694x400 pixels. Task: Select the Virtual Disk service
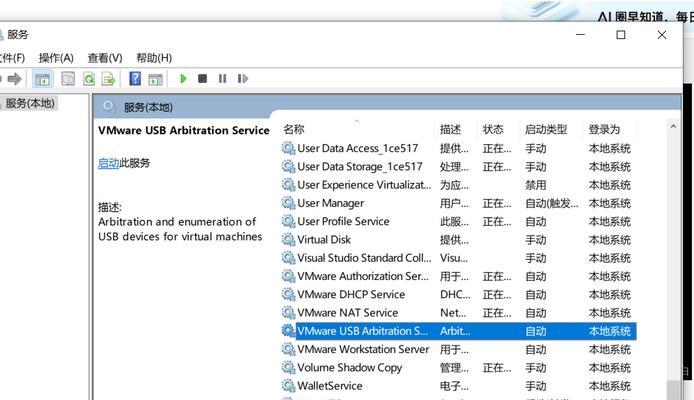(459, 240)
